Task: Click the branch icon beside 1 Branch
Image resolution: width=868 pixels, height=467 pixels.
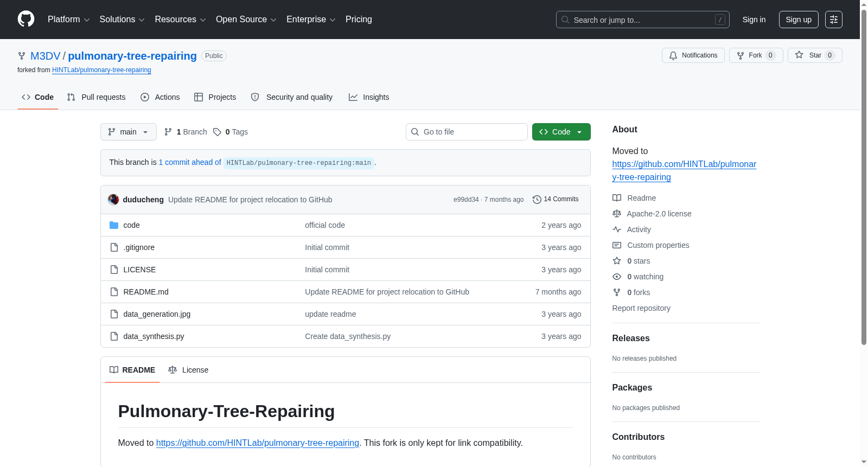Action: (168, 132)
